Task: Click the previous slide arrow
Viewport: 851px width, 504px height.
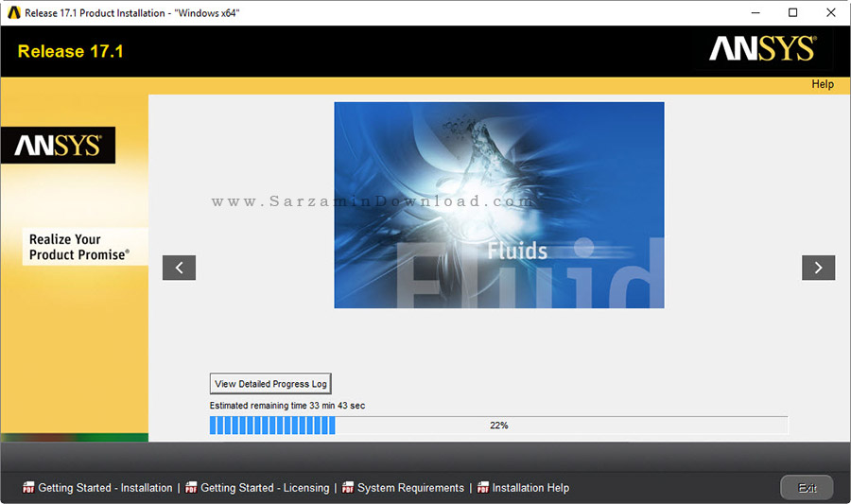Action: click(179, 268)
